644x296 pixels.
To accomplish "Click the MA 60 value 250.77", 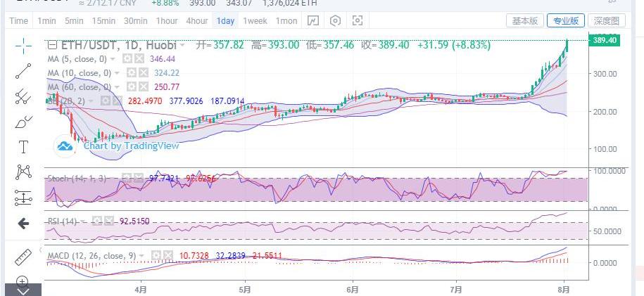I will tap(167, 87).
